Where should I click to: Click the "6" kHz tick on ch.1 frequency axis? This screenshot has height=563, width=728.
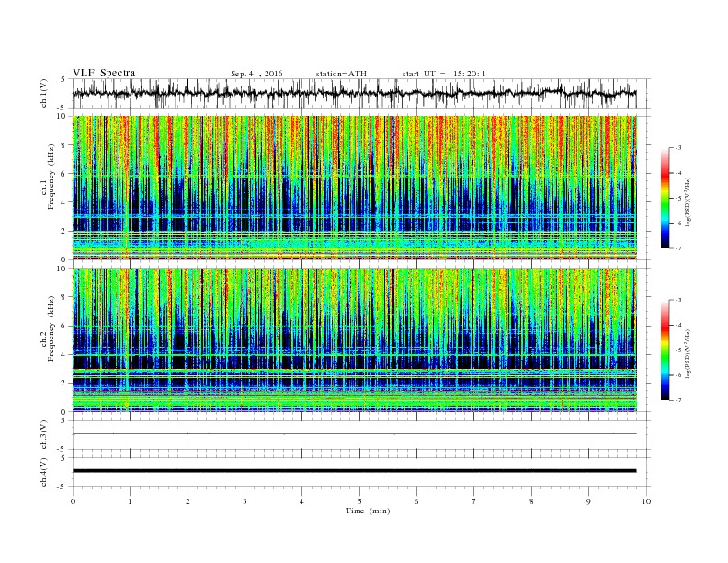point(64,173)
